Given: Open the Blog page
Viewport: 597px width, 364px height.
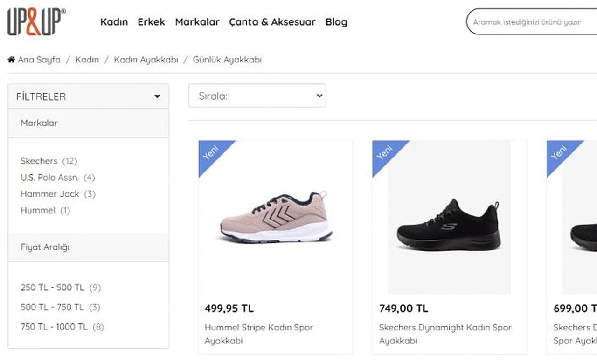Looking at the screenshot, I should pyautogui.click(x=336, y=22).
